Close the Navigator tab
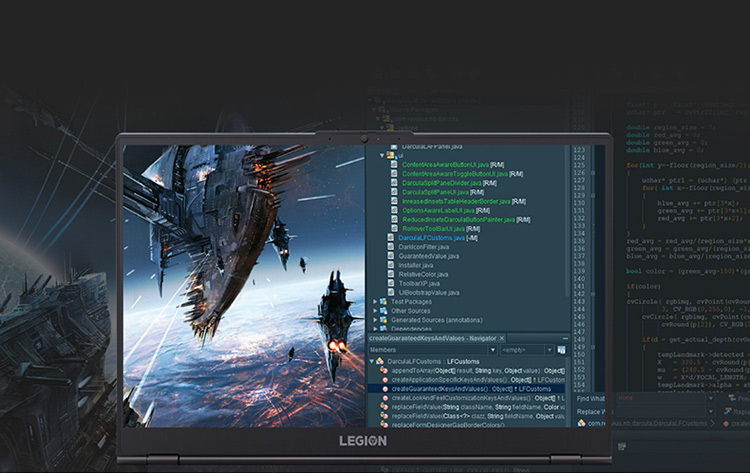This screenshot has height=473, width=750. point(502,338)
